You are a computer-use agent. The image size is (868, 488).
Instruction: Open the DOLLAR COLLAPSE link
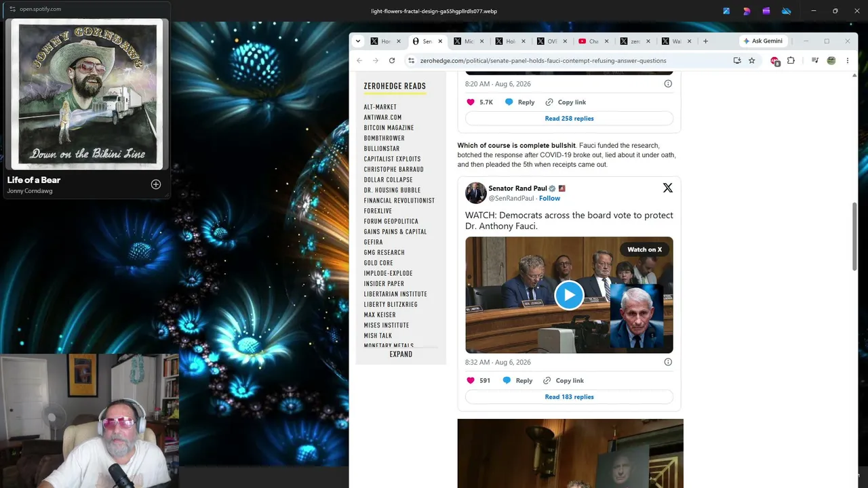[388, 180]
